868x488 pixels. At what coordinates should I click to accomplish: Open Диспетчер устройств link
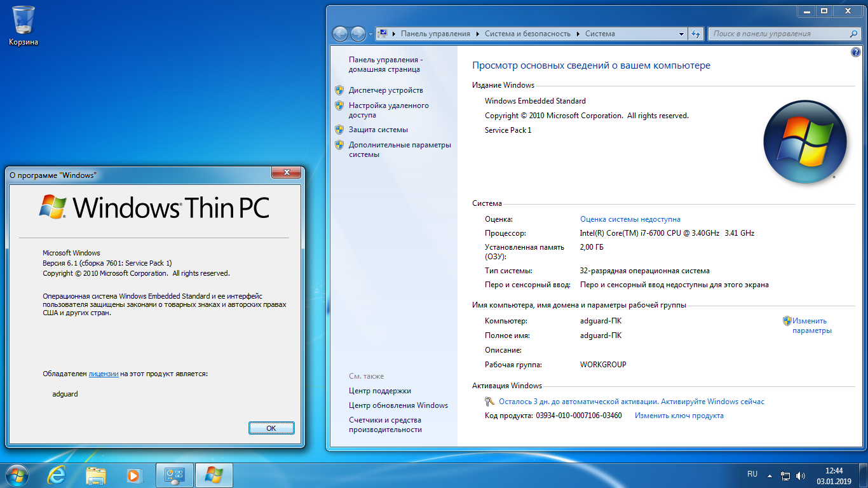386,90
